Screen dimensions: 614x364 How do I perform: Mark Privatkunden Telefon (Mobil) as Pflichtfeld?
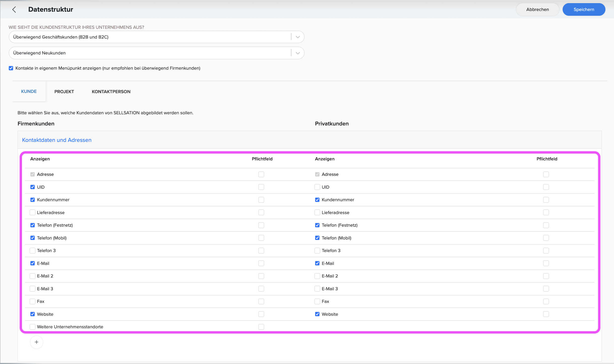point(546,238)
